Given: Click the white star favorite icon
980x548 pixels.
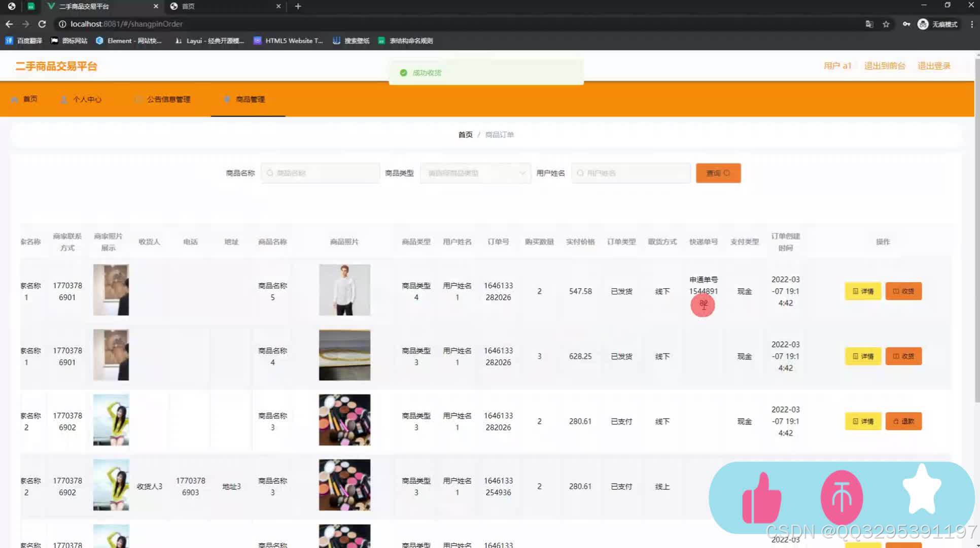Looking at the screenshot, I should (x=922, y=490).
